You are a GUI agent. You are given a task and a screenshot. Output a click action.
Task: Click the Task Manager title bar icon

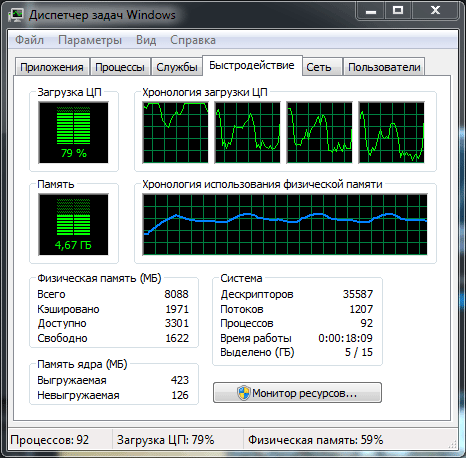(16, 15)
